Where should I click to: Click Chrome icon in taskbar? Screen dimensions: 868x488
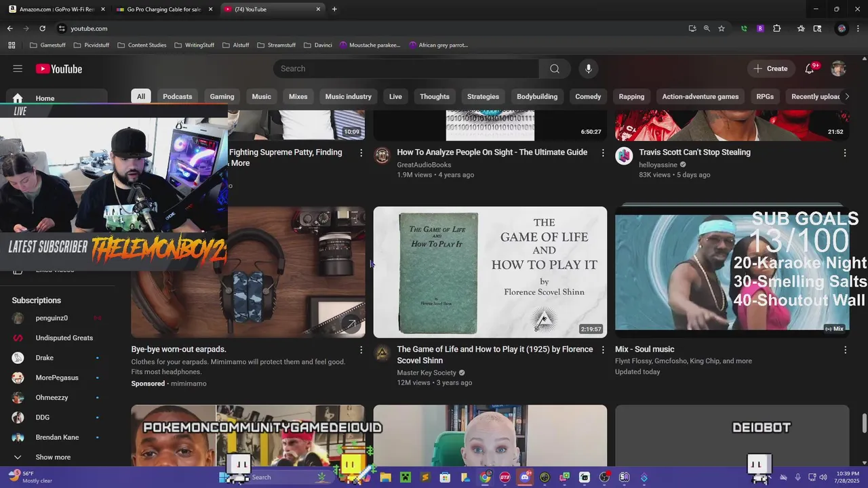[485, 477]
